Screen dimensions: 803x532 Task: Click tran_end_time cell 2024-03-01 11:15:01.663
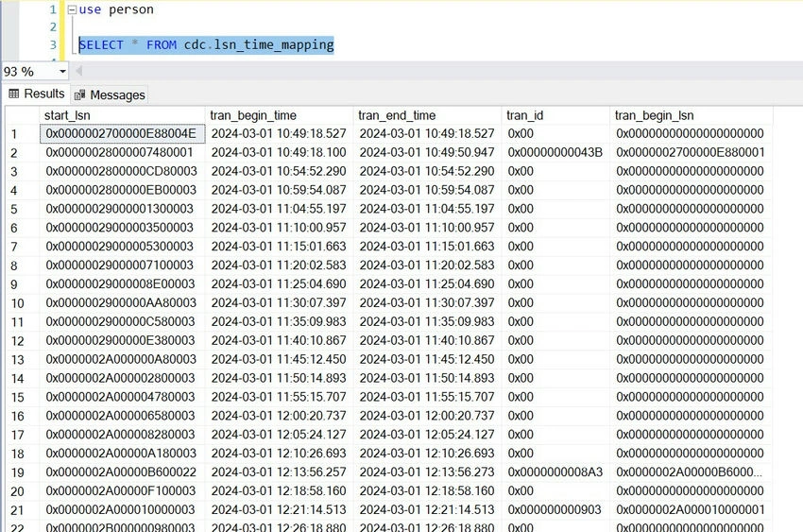[427, 247]
